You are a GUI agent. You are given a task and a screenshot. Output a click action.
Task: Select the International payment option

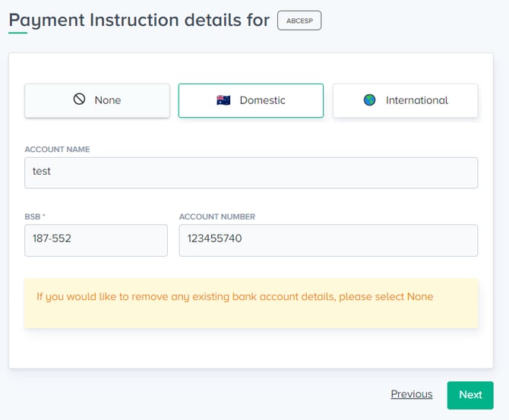(406, 100)
